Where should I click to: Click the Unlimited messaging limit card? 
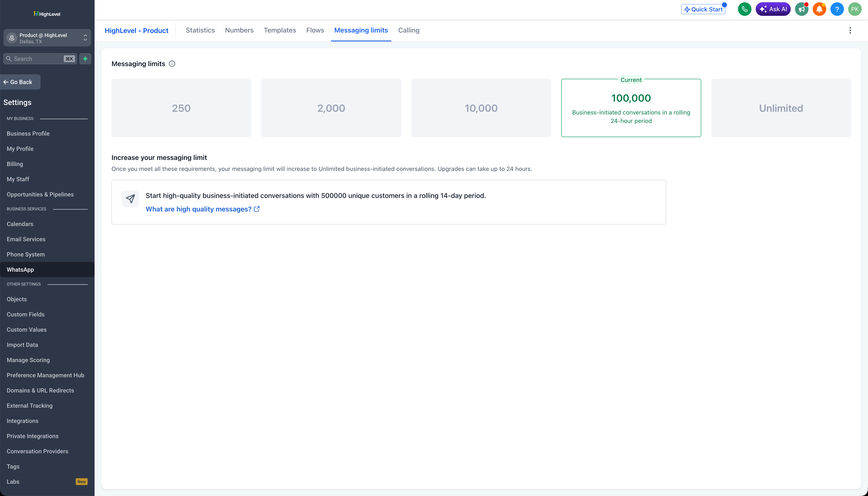pyautogui.click(x=781, y=108)
